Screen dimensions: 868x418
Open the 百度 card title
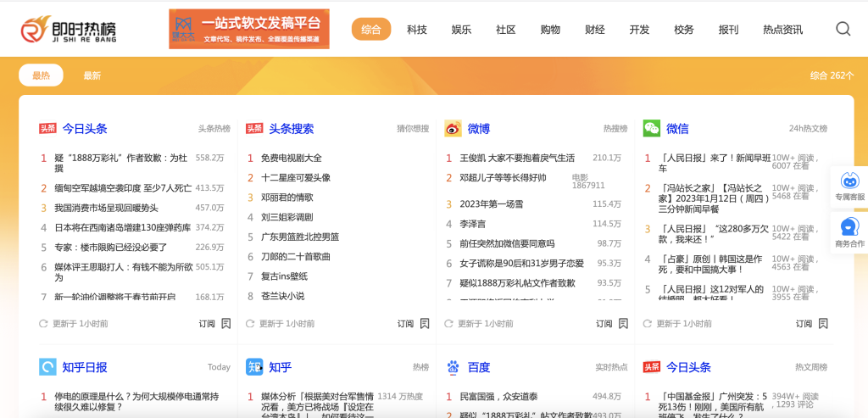tap(479, 366)
